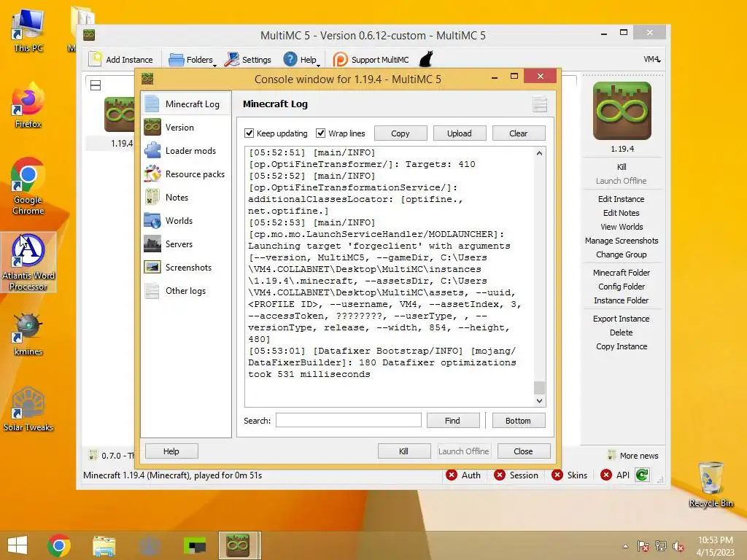The width and height of the screenshot is (747, 560).
Task: Click the API status indicator
Action: click(615, 475)
